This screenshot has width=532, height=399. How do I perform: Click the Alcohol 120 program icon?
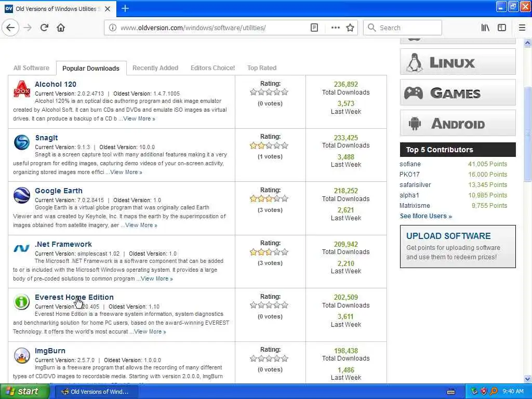(x=22, y=89)
